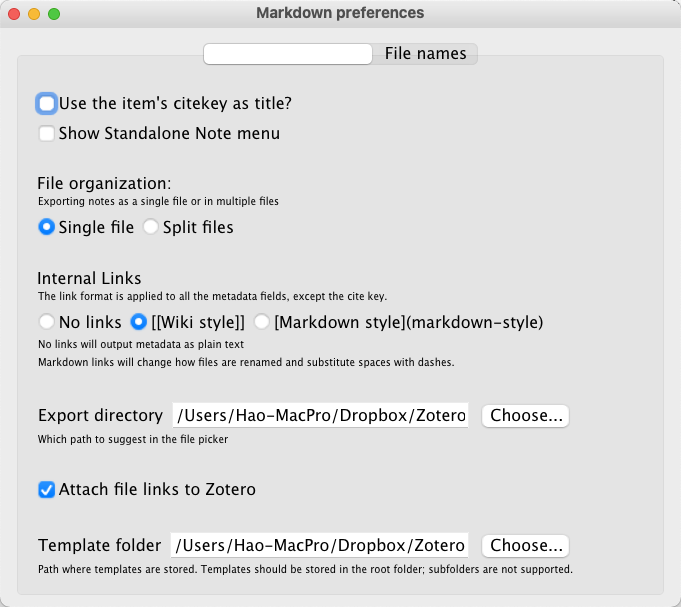The height and width of the screenshot is (607, 681).
Task: Click the Template folder label text
Action: (x=99, y=545)
